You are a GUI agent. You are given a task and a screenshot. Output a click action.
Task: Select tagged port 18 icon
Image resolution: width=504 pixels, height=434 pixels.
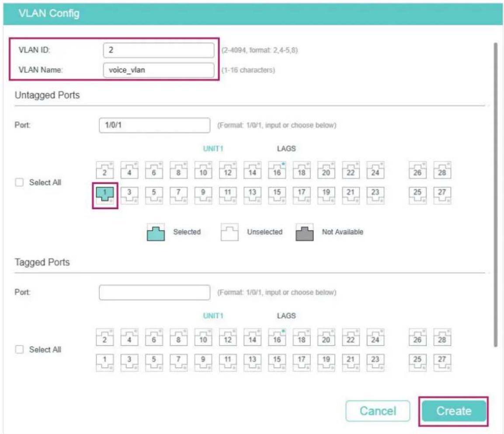click(302, 337)
